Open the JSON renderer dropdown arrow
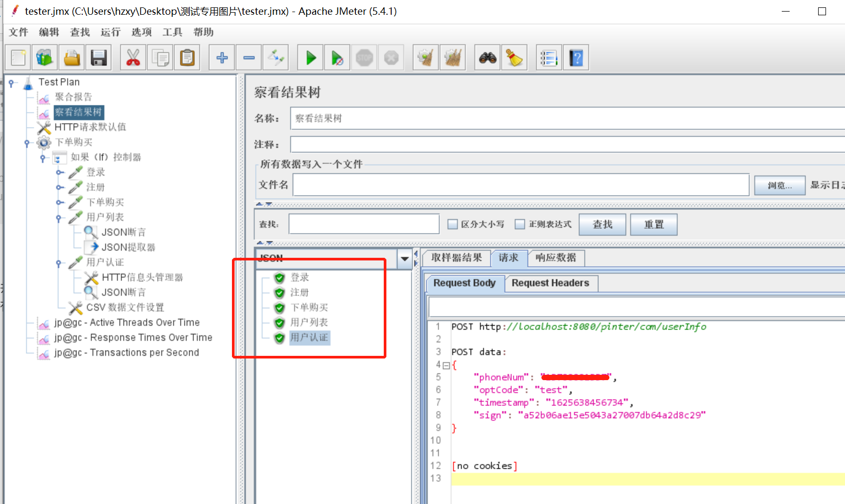 (x=405, y=258)
